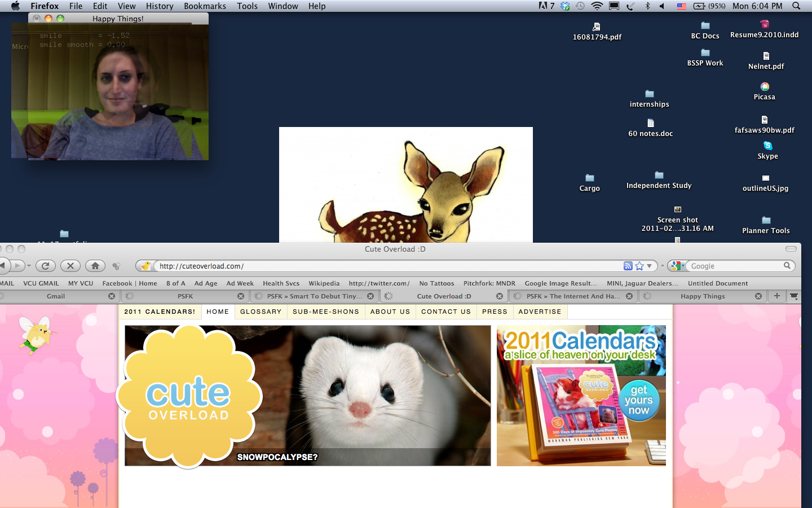This screenshot has width=812, height=508.
Task: Open the Skype desktop icon
Action: [x=767, y=146]
